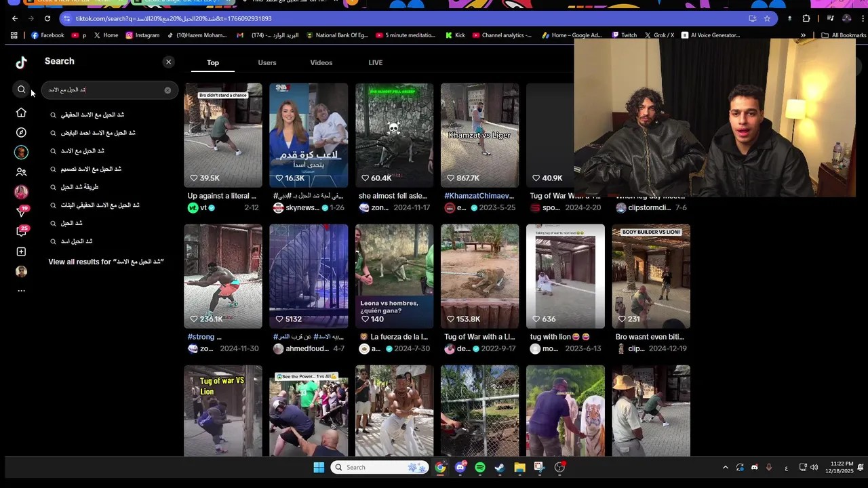The image size is (868, 488).
Task: Open AI Voice Generator bookmark
Action: [x=710, y=35]
